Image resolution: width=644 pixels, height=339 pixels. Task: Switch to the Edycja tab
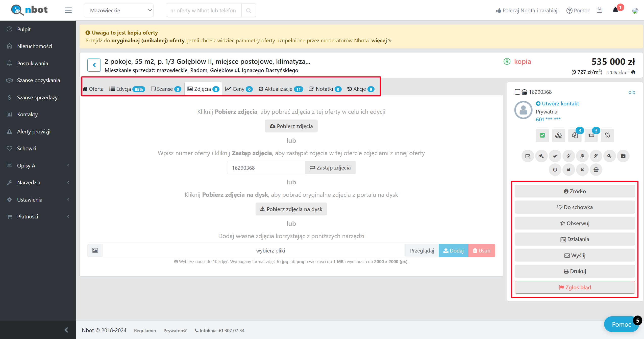(127, 89)
